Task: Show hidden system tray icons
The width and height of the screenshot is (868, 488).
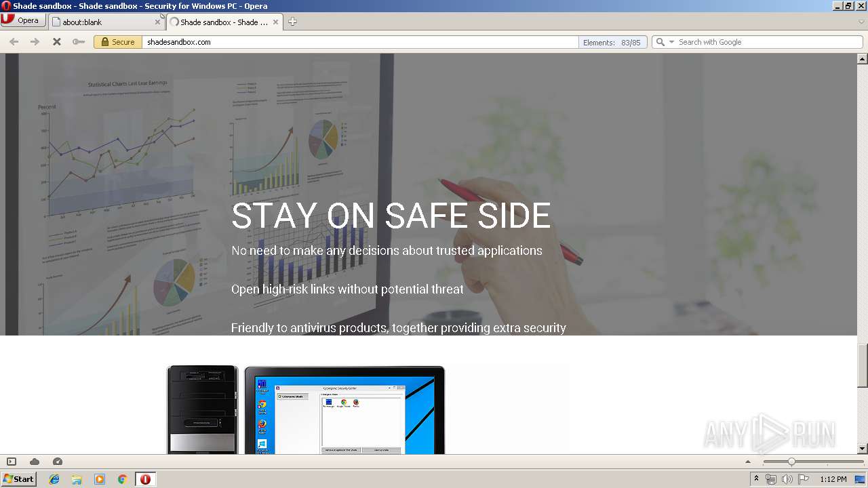Action: [756, 479]
